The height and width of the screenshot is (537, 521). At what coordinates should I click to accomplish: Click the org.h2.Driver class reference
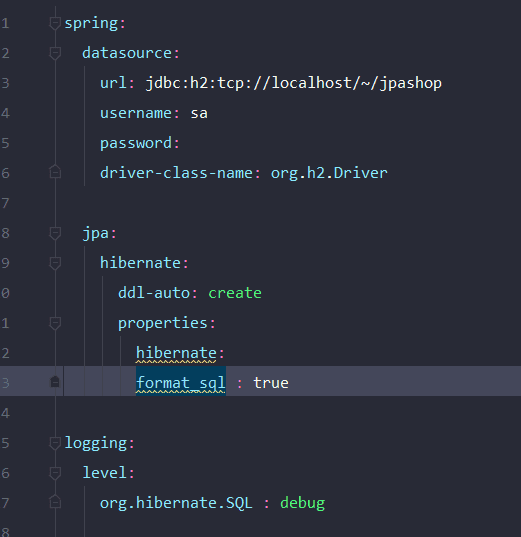329,173
